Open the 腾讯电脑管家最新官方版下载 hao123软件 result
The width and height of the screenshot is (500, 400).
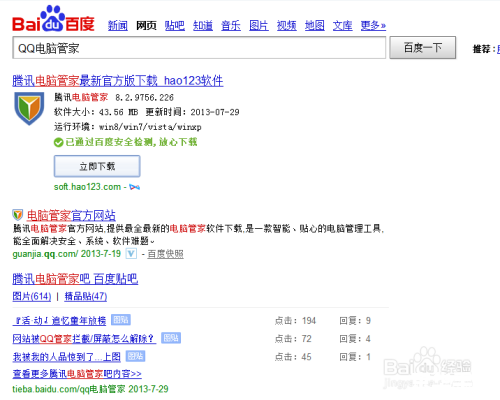pyautogui.click(x=118, y=81)
